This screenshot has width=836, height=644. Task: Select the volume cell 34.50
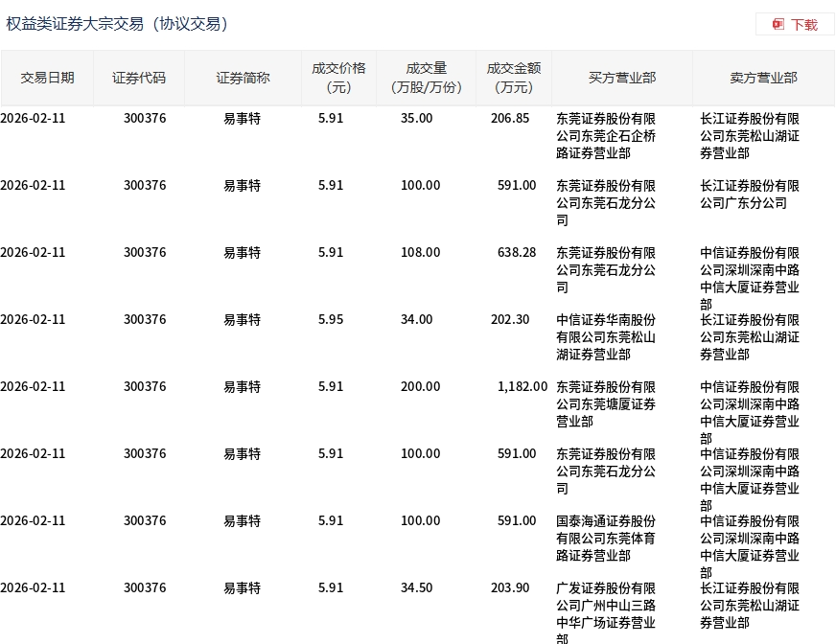[x=416, y=588]
